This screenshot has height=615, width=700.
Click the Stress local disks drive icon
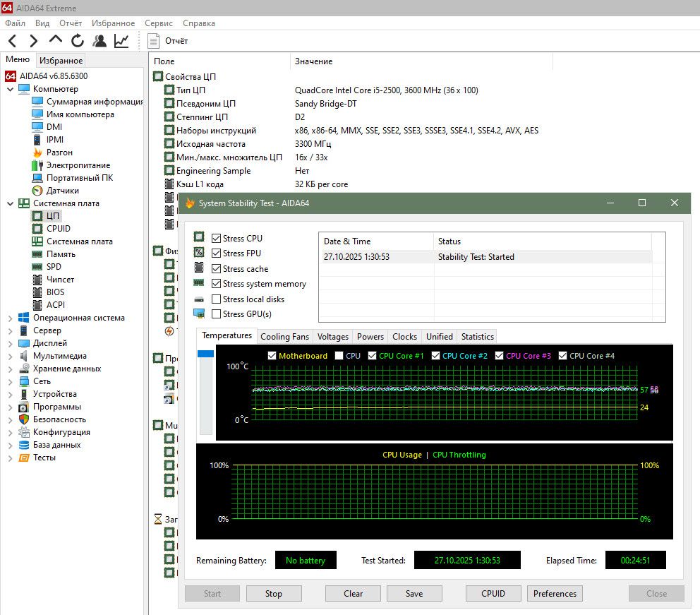pos(199,299)
